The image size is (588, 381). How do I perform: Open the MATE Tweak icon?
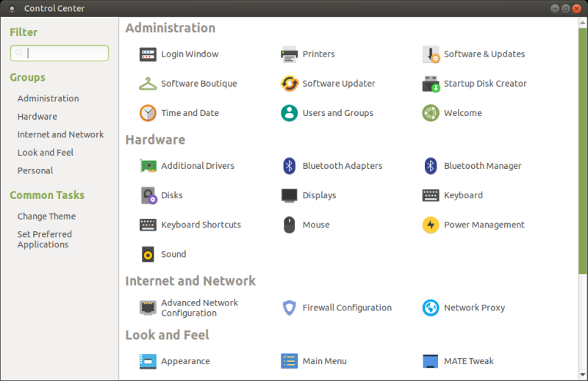click(431, 361)
